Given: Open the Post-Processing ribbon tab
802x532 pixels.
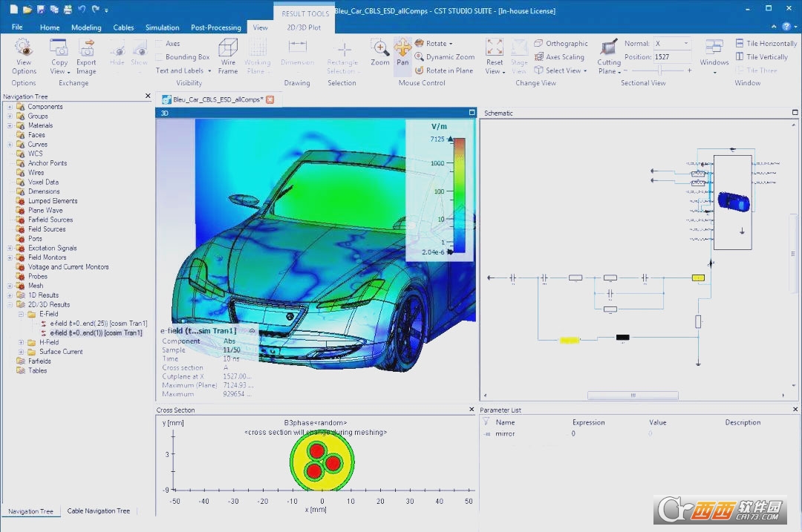Looking at the screenshot, I should tap(216, 27).
